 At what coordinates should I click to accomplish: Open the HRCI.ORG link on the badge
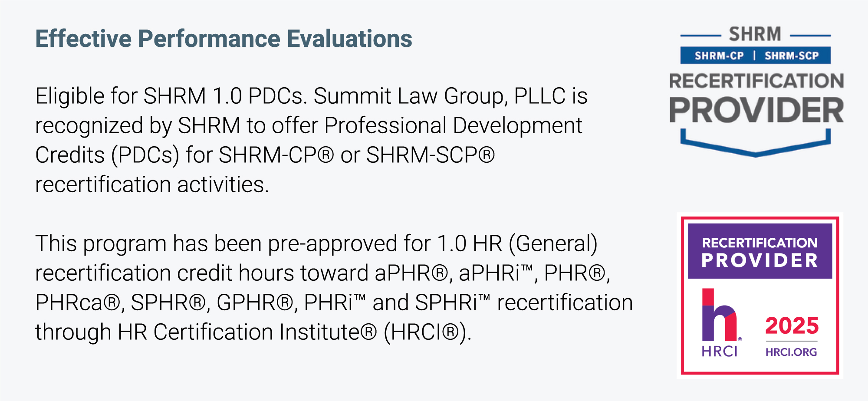pos(791,352)
